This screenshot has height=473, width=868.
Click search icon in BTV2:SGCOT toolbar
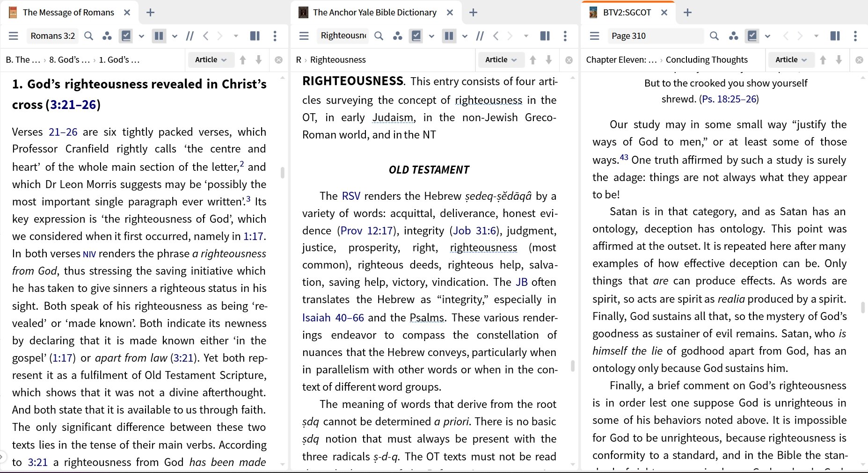[714, 36]
